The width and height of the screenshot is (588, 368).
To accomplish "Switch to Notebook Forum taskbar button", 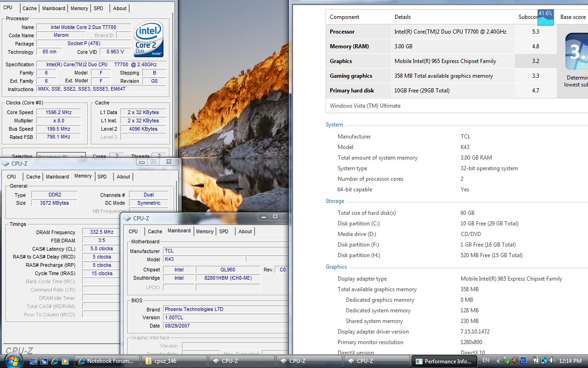I will point(107,361).
